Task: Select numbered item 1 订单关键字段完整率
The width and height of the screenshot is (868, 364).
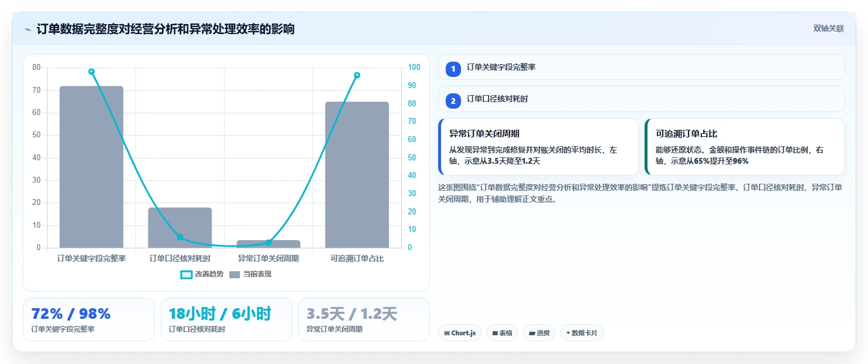Action: (x=642, y=67)
